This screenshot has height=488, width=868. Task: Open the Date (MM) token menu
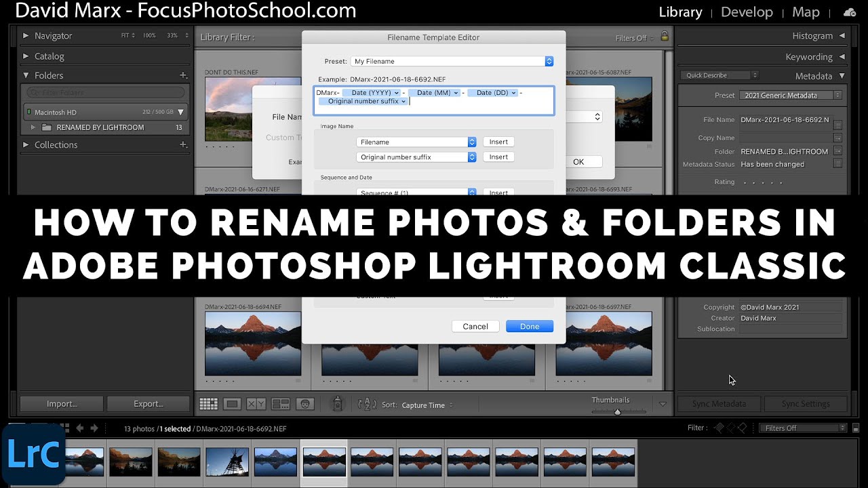point(433,93)
